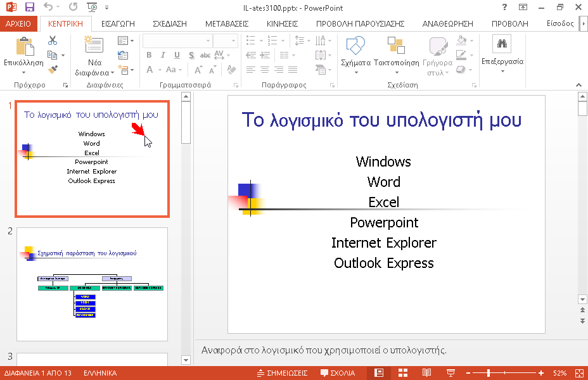Activate the Format Painter brush
The image size is (588, 380).
coord(53,69)
